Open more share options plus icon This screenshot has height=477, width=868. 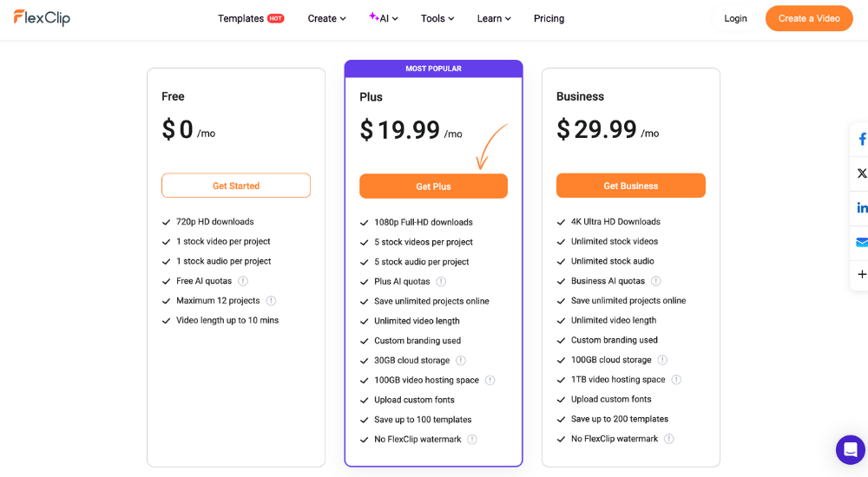[862, 274]
